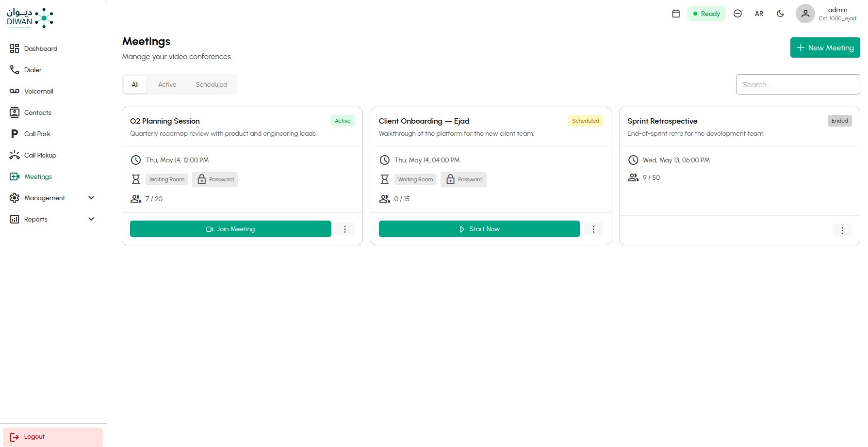Click the 0 / 15 participant count

402,199
